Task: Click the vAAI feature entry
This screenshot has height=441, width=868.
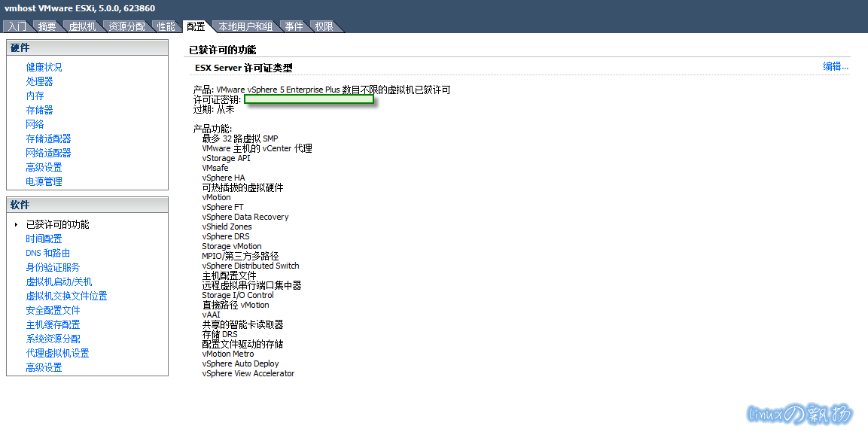Action: click(211, 315)
